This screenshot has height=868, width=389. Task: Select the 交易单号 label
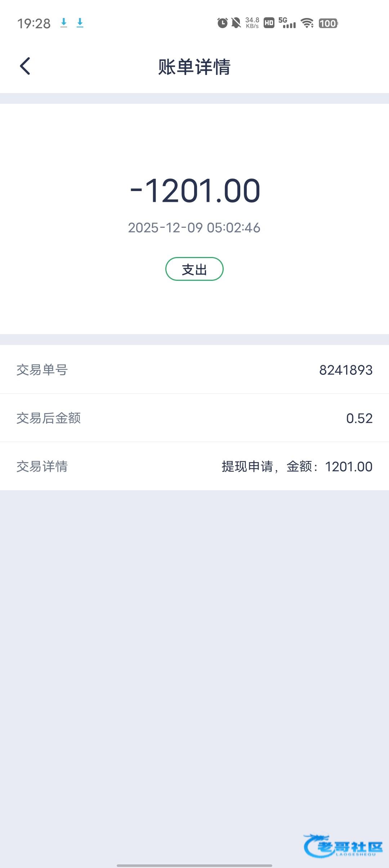point(42,370)
